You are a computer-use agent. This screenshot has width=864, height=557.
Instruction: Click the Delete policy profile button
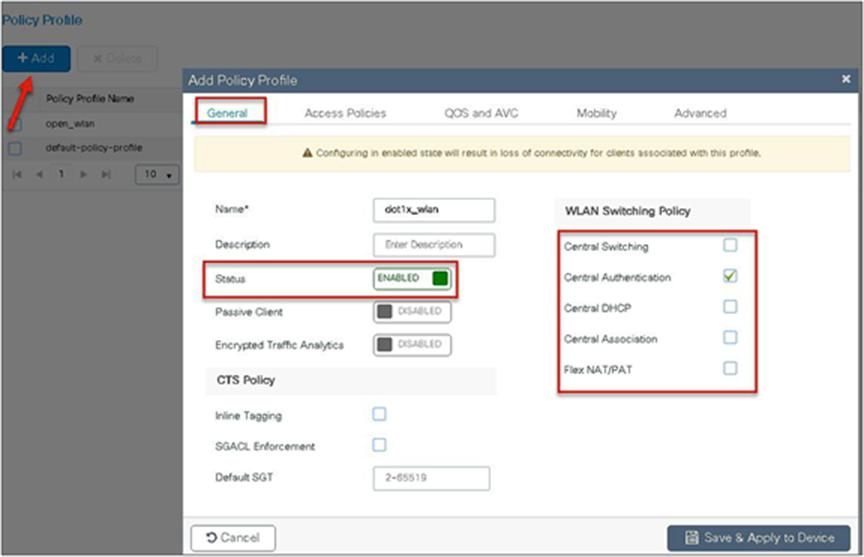click(117, 58)
